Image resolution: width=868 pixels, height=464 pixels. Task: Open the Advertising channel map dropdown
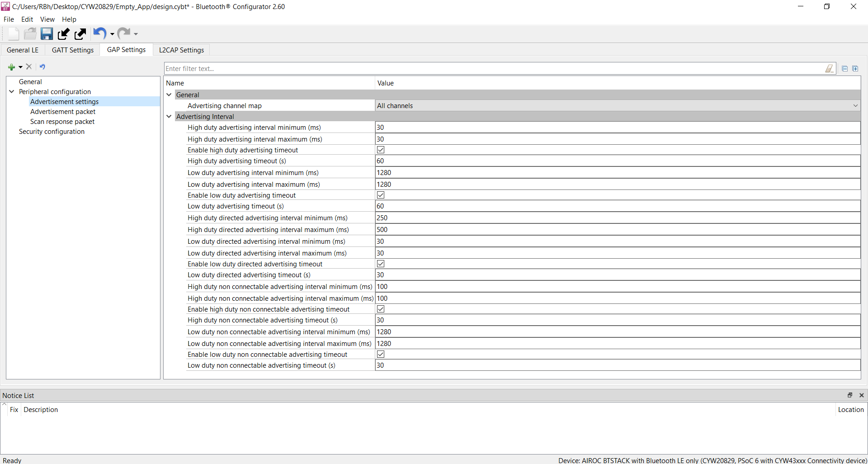pos(618,105)
